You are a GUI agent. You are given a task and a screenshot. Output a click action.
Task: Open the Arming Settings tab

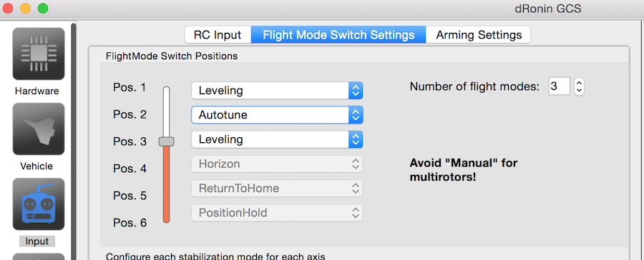(x=479, y=35)
